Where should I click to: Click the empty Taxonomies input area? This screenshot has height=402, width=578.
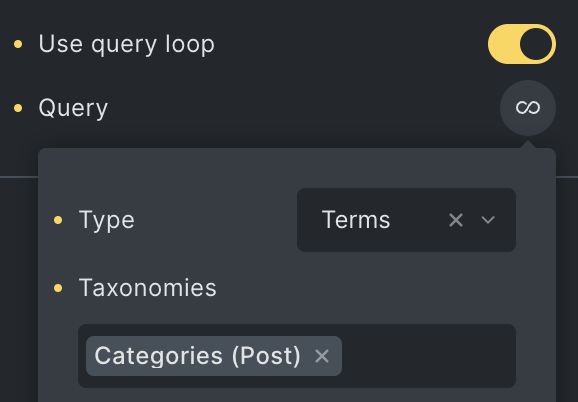(428, 356)
